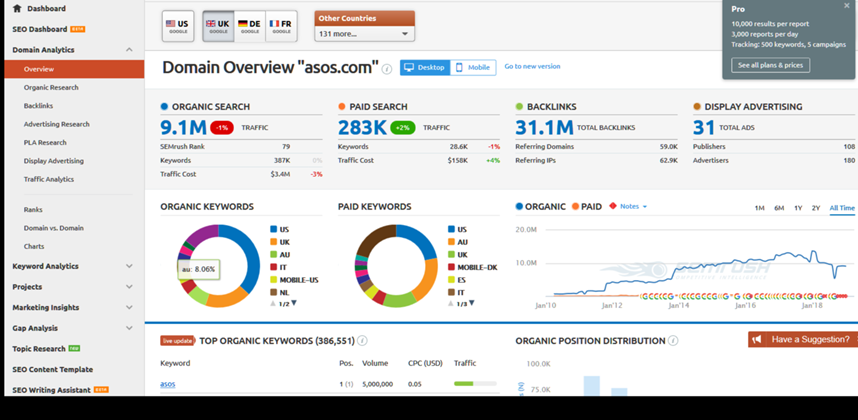
Task: Click the 31.1M total backlinks figure
Action: [x=544, y=127]
